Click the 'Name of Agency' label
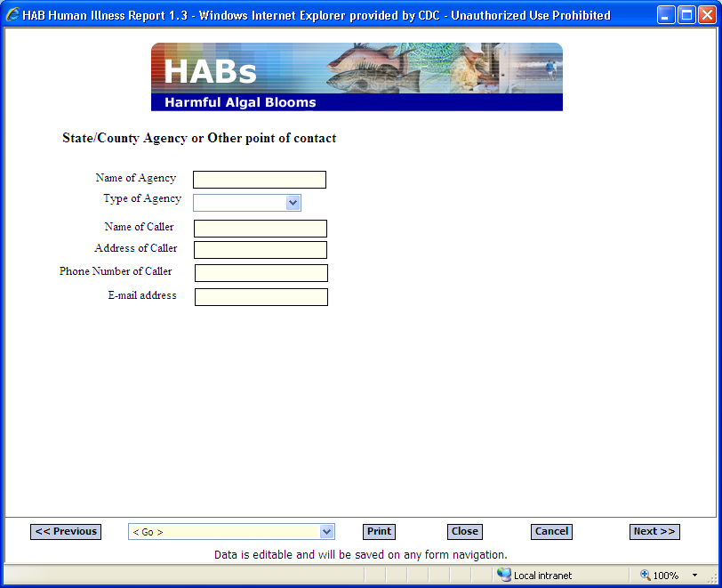 click(136, 178)
